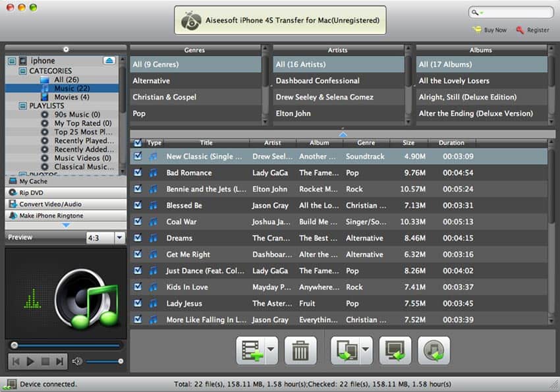This screenshot has width=560, height=392.
Task: Click the 90s Music playlist gear icon
Action: [45, 115]
